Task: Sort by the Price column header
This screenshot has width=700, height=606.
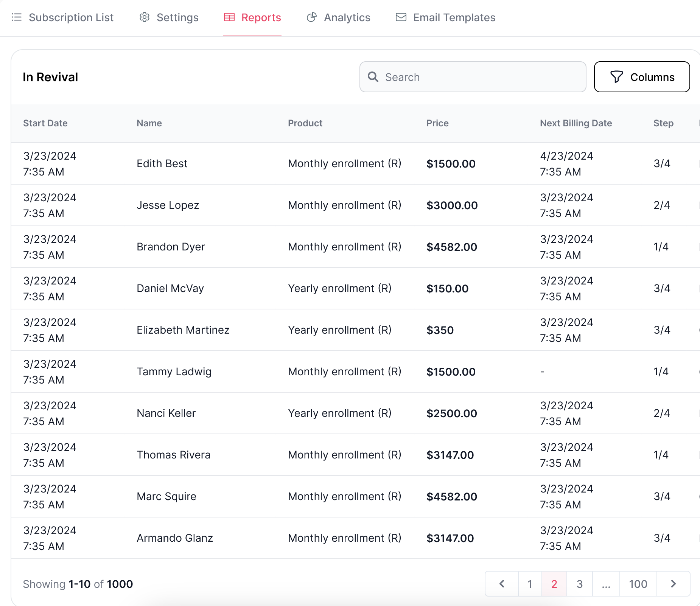Action: (437, 123)
